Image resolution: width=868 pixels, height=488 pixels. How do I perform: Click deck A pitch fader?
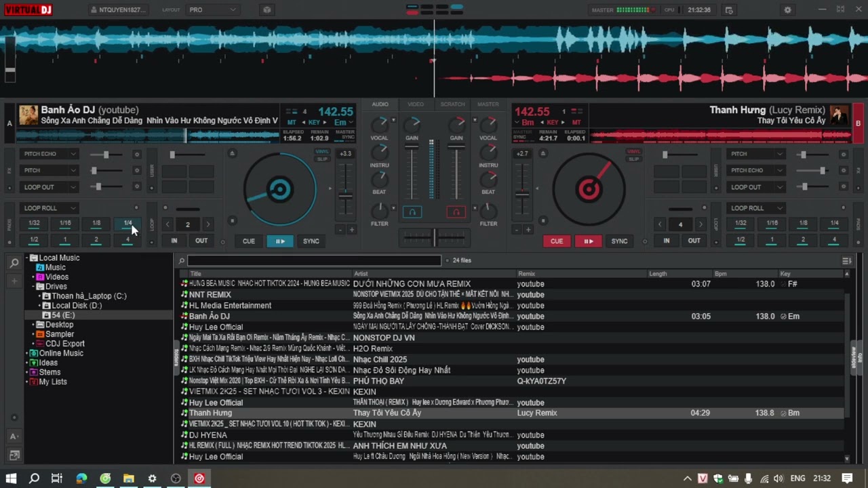tap(346, 196)
